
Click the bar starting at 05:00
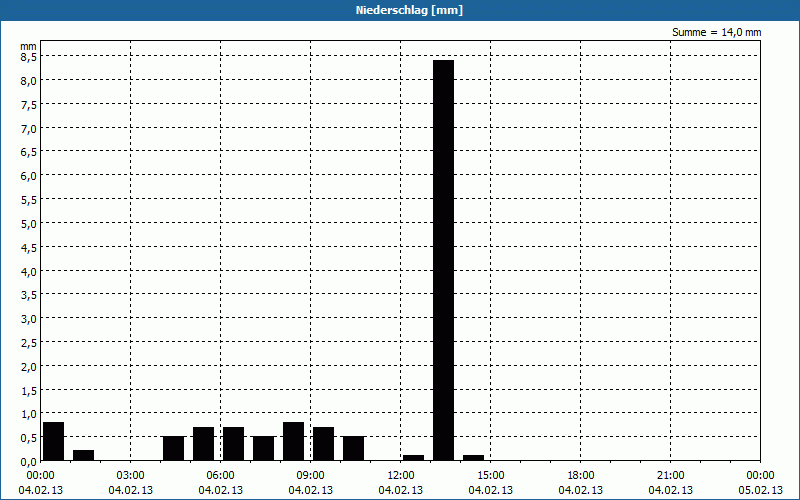204,444
